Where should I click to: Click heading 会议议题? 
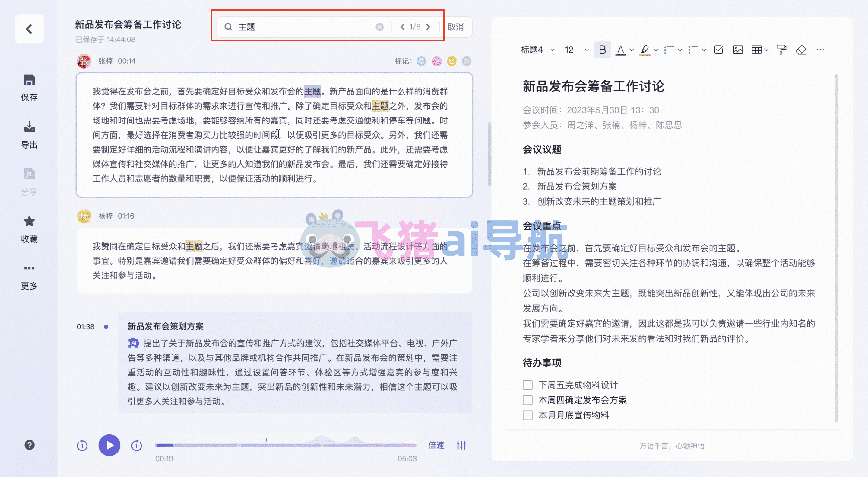click(x=542, y=149)
